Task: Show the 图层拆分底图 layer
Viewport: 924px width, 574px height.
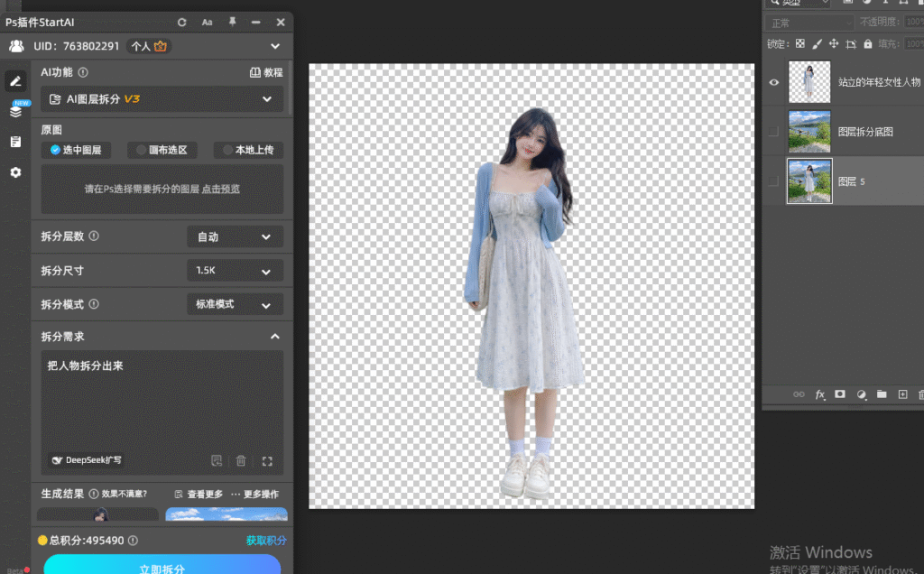Action: (x=773, y=132)
